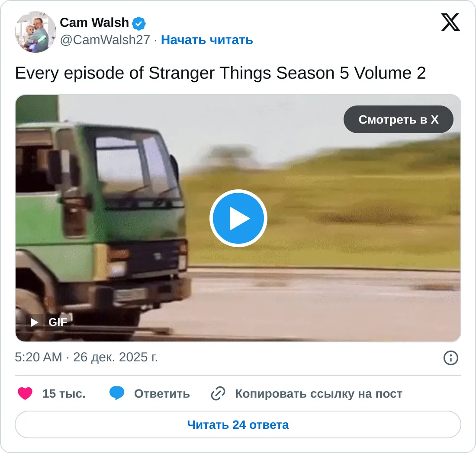Click the tweet text about Stranger Things
Screen dimensions: 476x453
pos(220,73)
